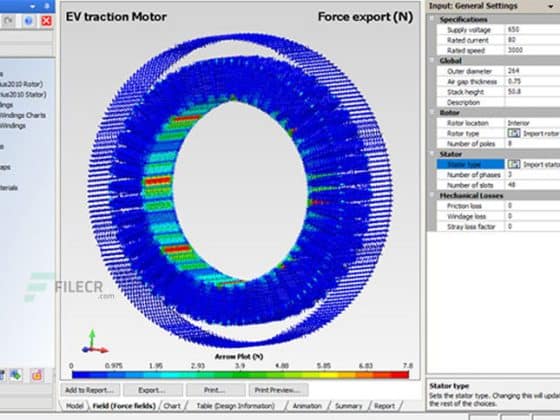The width and height of the screenshot is (560, 420).
Task: Edit the Supply voltage value 650
Action: [532, 29]
